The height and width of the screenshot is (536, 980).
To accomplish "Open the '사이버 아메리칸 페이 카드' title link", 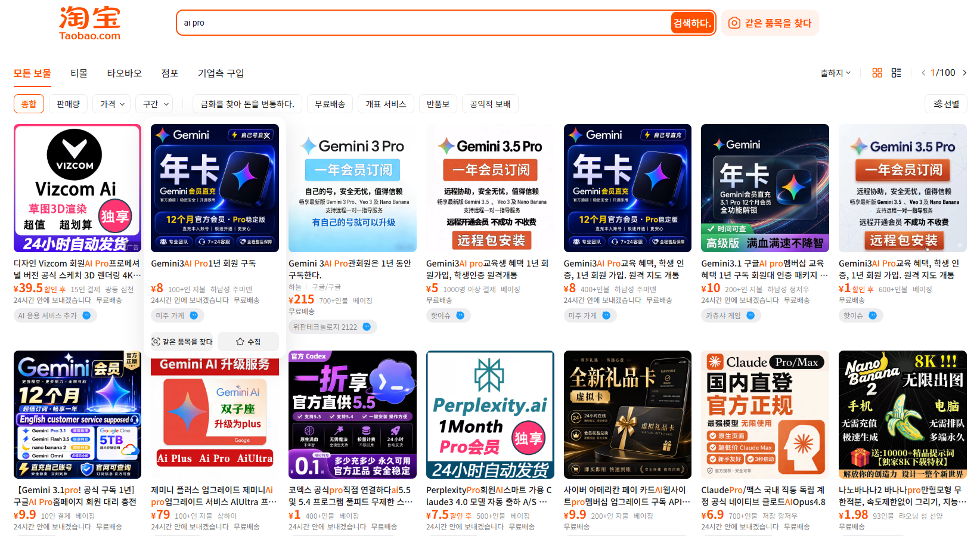I will (628, 495).
